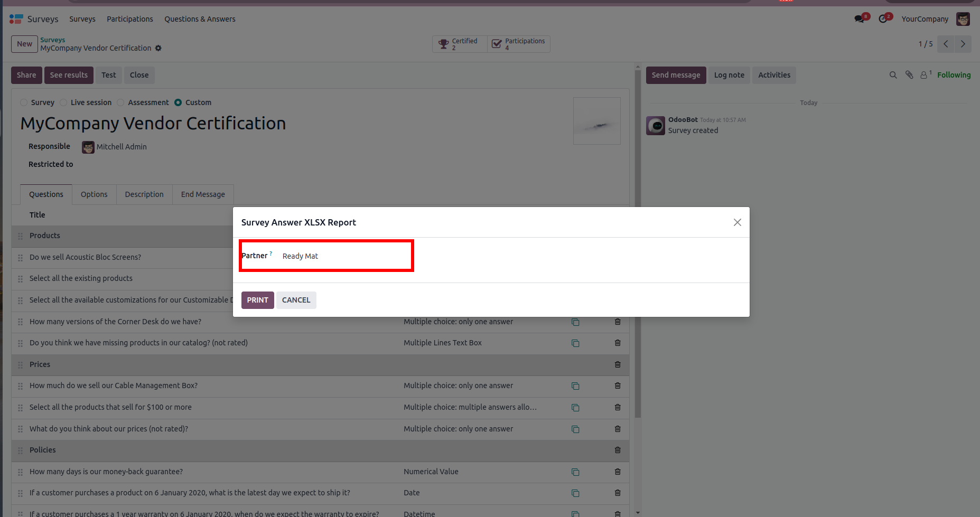
Task: Click the survey background image thumbnail
Action: (x=597, y=121)
